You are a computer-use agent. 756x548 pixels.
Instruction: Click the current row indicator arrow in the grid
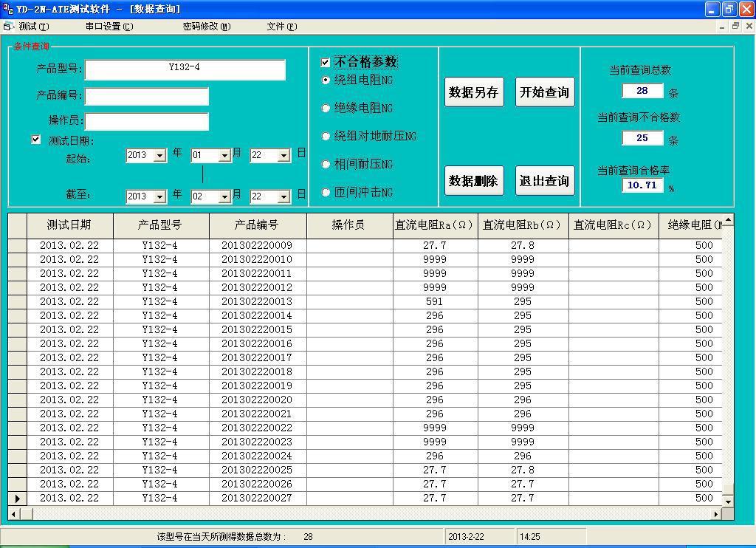18,499
